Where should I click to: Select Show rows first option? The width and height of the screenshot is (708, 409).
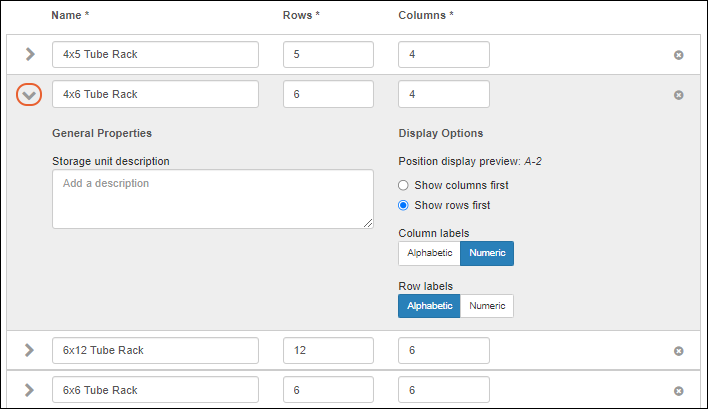[403, 205]
